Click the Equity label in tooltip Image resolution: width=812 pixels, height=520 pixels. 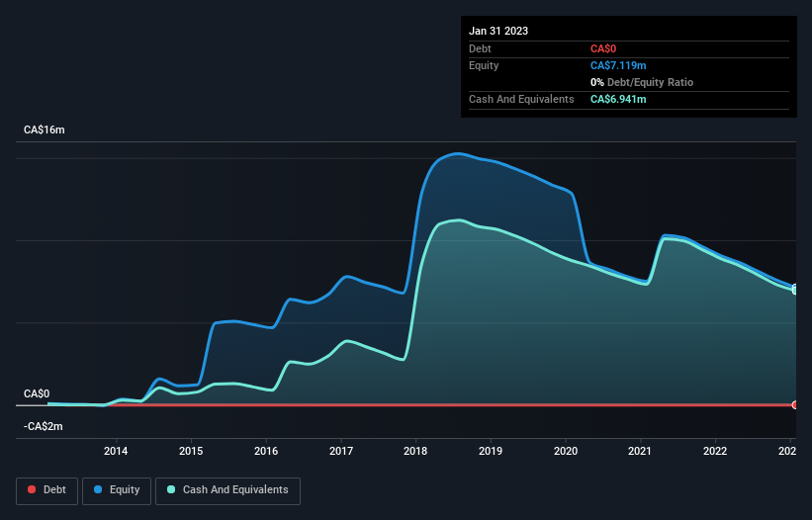click(484, 65)
